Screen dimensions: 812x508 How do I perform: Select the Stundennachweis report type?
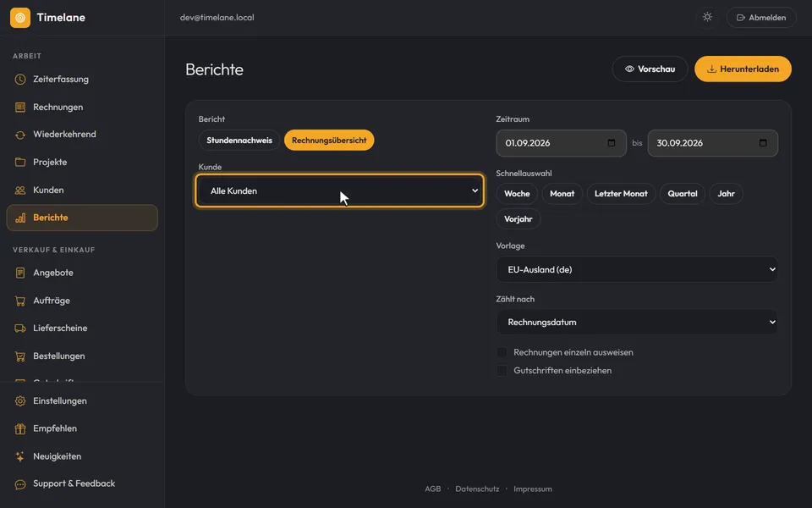click(x=239, y=140)
